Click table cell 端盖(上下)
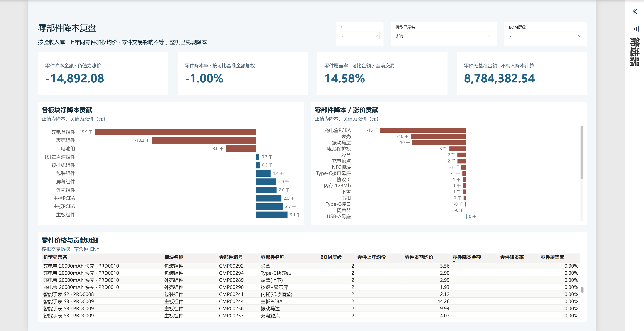This screenshot has height=331, width=644. [x=272, y=280]
